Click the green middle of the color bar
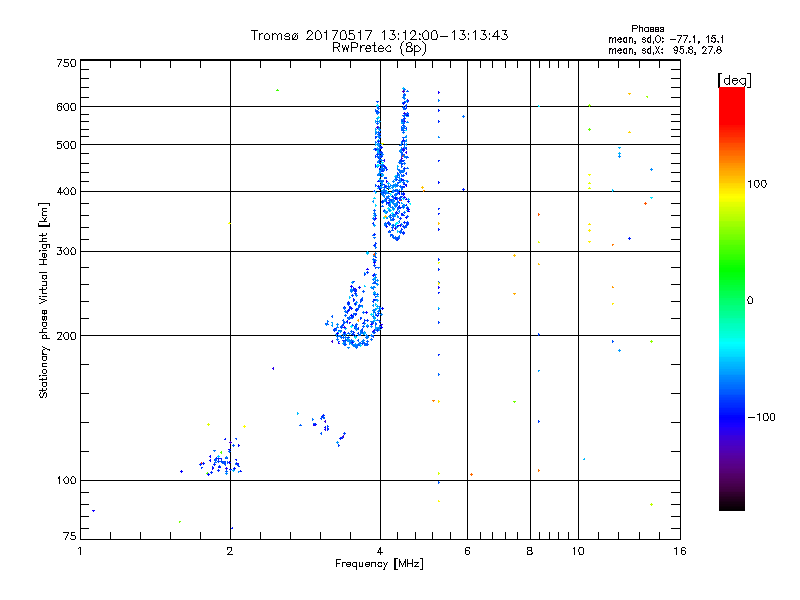Screen dimensions: 800x600 pos(732,271)
